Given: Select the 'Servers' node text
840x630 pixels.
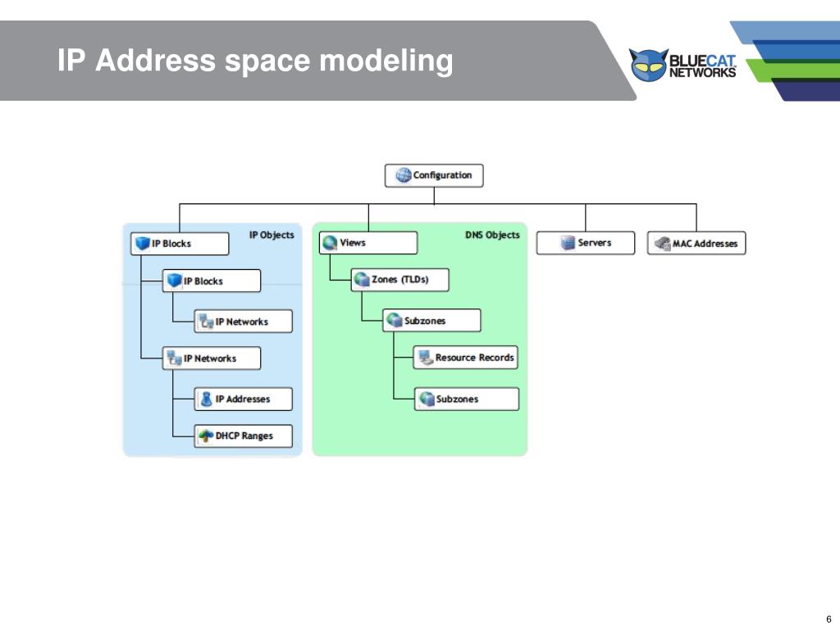Looking at the screenshot, I should pos(595,243).
